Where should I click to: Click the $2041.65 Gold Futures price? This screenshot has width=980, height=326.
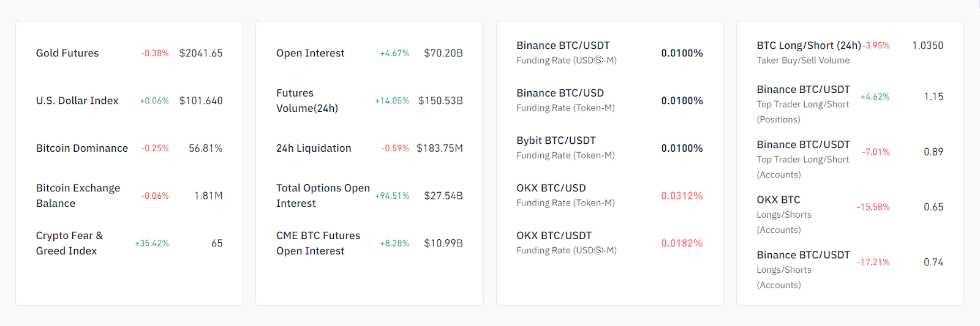(x=201, y=53)
